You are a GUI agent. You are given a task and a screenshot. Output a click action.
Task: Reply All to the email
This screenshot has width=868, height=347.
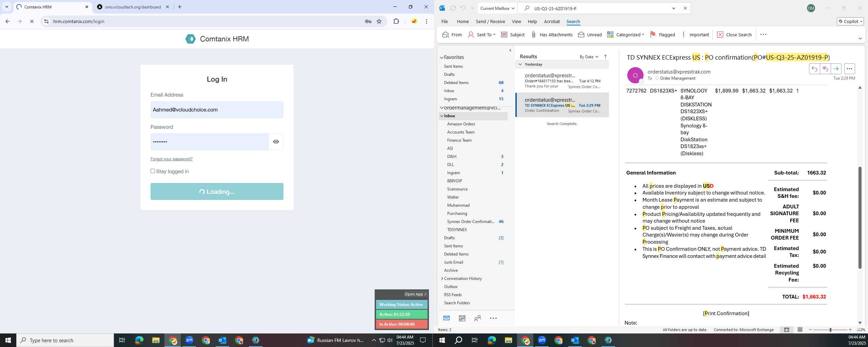pyautogui.click(x=825, y=69)
